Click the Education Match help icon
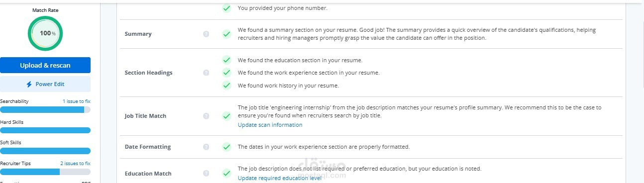Viewport: 644px width, 183px height. 206,174
